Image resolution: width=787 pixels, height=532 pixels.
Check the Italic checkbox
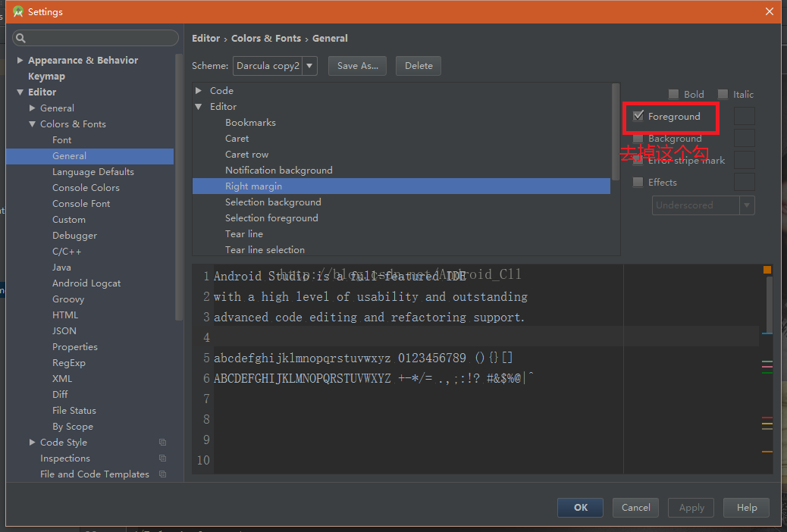[x=723, y=95]
